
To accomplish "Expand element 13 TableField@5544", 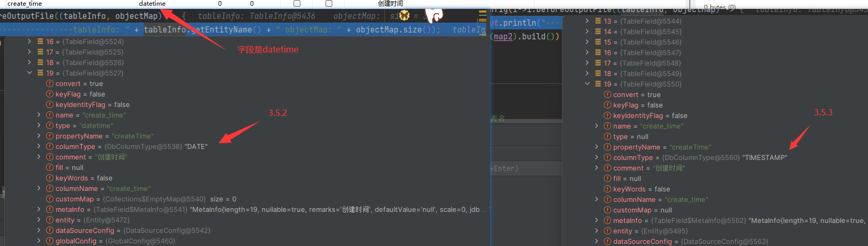I will (x=588, y=21).
